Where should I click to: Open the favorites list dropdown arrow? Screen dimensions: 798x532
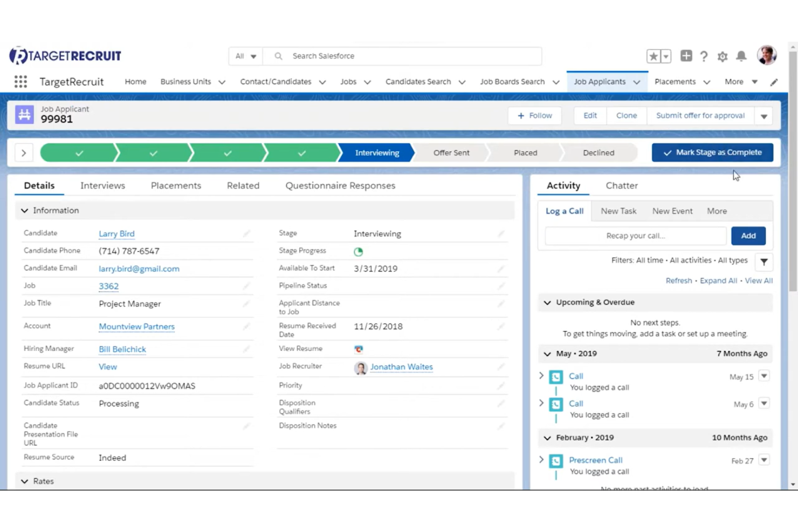point(666,56)
